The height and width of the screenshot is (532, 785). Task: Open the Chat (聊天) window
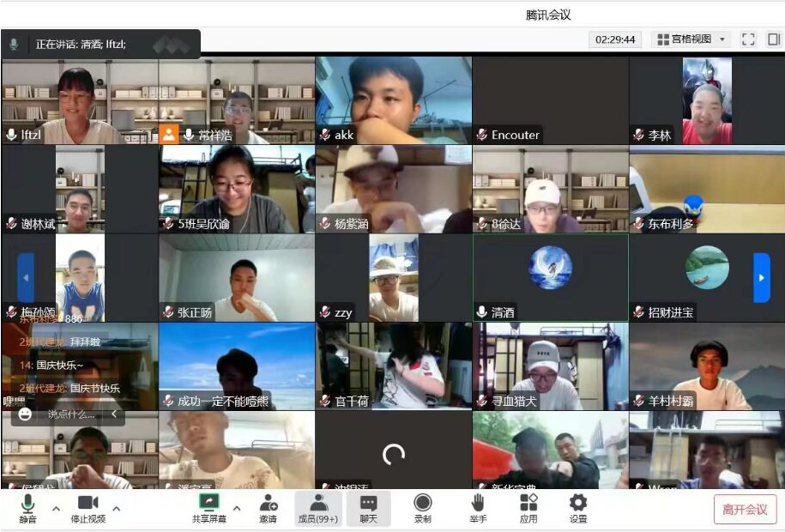pyautogui.click(x=368, y=508)
